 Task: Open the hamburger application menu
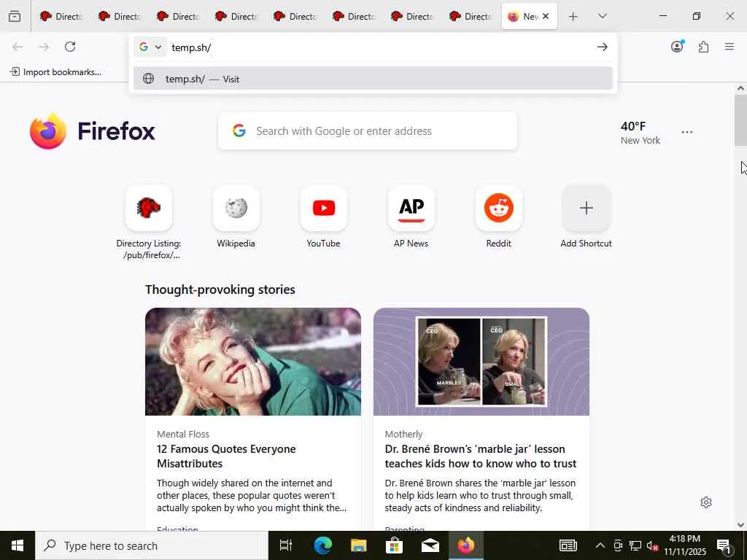pyautogui.click(x=729, y=46)
